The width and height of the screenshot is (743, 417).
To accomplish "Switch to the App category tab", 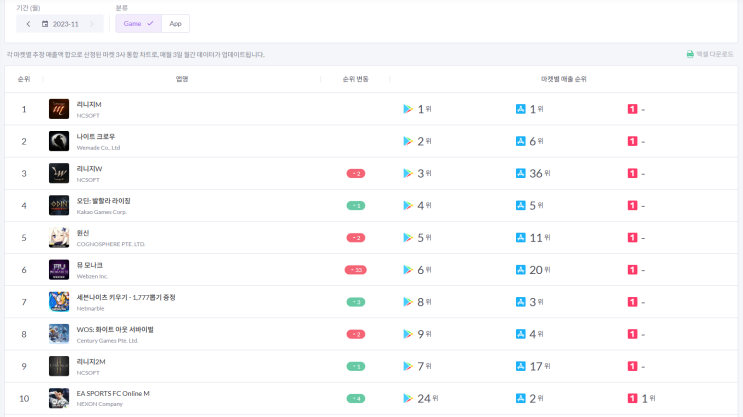I will (x=175, y=23).
